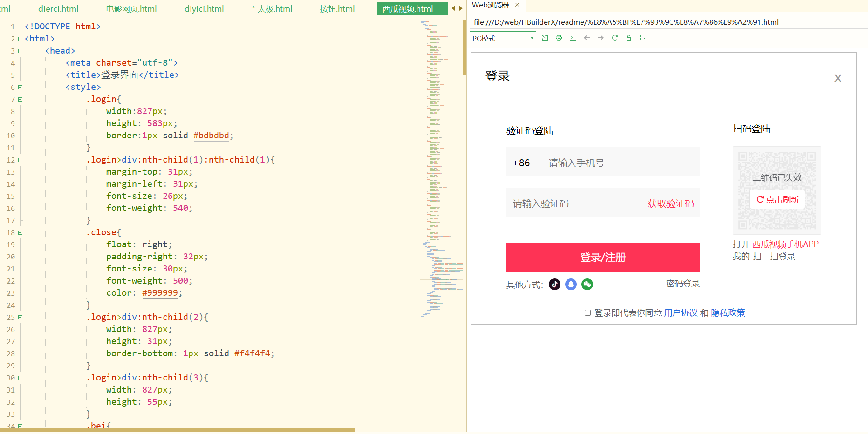Switch to the dierci.html tab
868x434 pixels.
coord(58,9)
